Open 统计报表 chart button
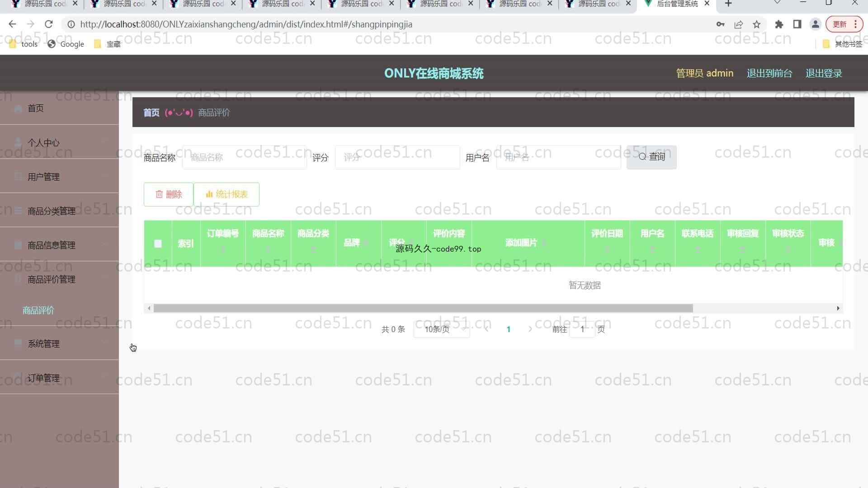Screen dimensions: 868x488 tap(226, 194)
